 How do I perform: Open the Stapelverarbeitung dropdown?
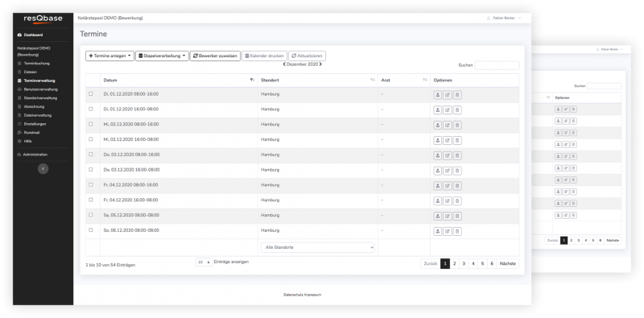tap(162, 56)
